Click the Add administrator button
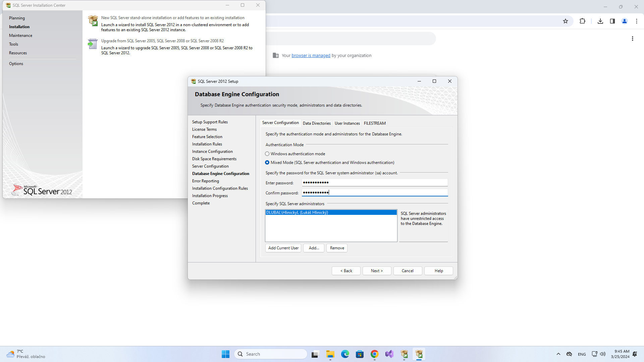The image size is (644, 362). tap(314, 247)
